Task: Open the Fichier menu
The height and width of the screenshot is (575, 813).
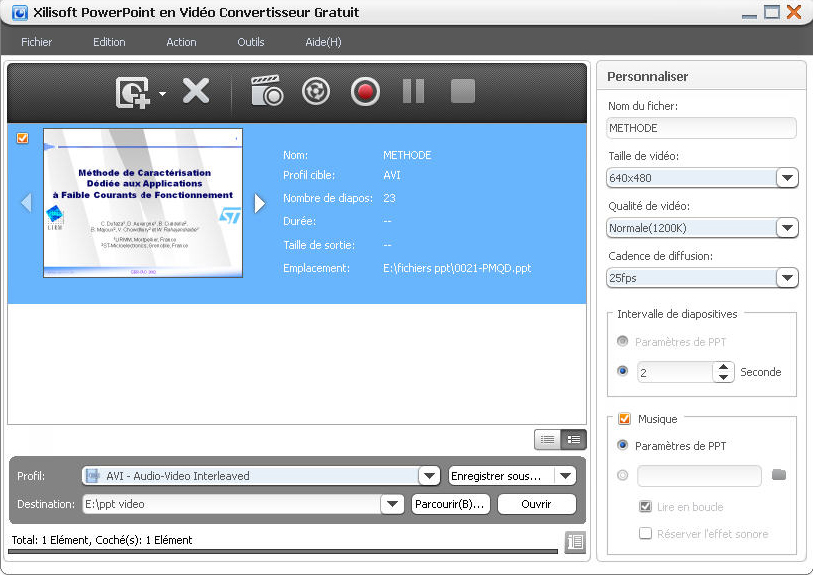Action: (36, 42)
